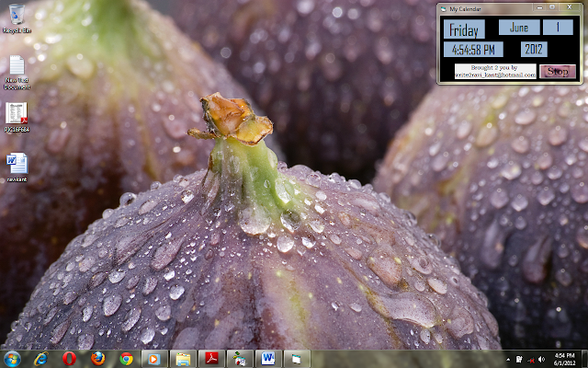Click Show Desktop strip at taskbar end

click(584, 360)
